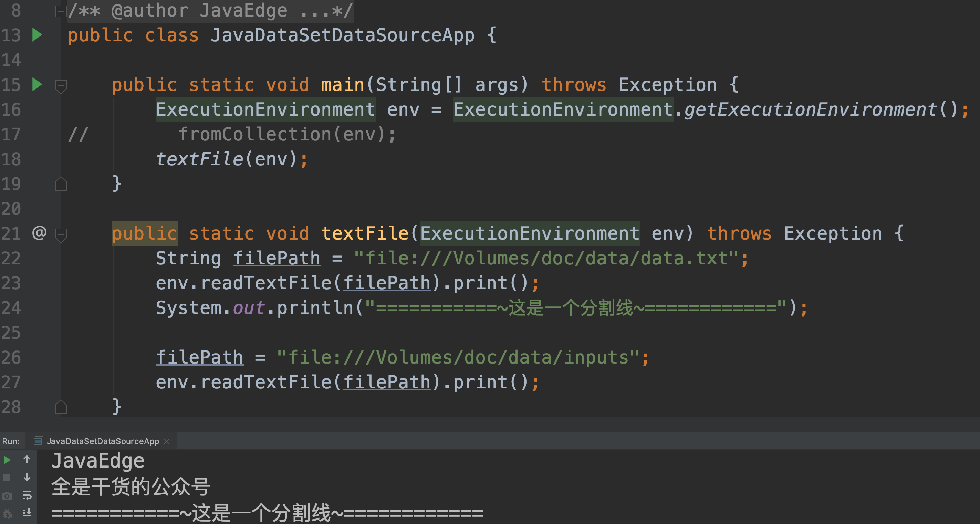Expand the collapsed Javadoc on line 8

point(61,11)
